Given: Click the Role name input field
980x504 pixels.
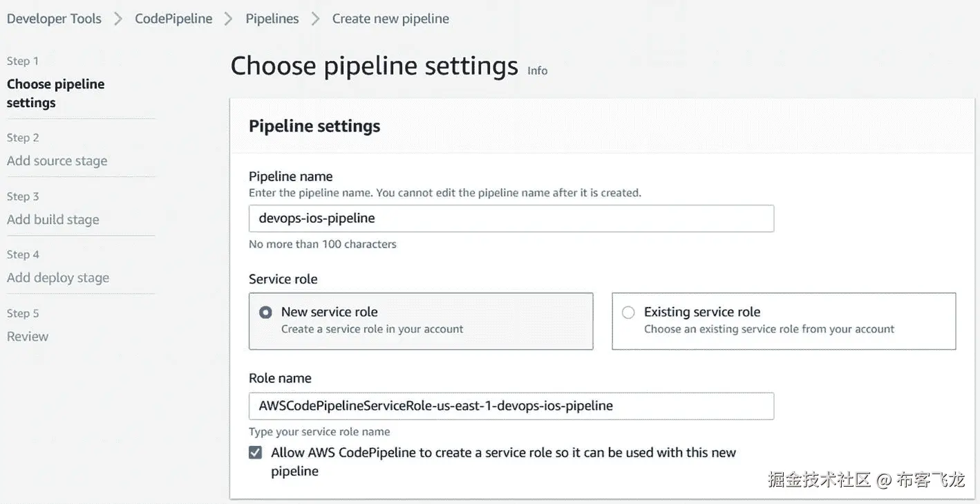Looking at the screenshot, I should 511,406.
